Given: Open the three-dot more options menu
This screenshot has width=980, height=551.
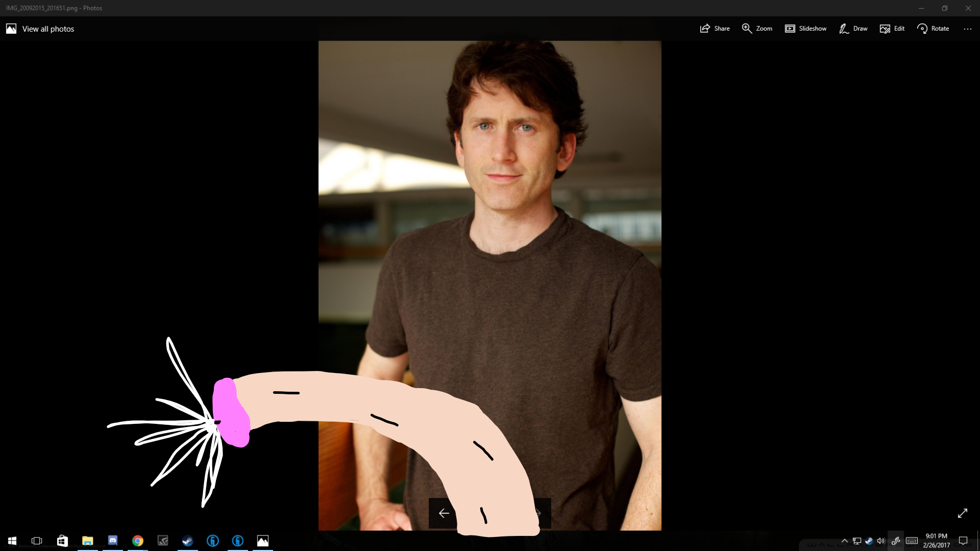Looking at the screenshot, I should [x=968, y=29].
